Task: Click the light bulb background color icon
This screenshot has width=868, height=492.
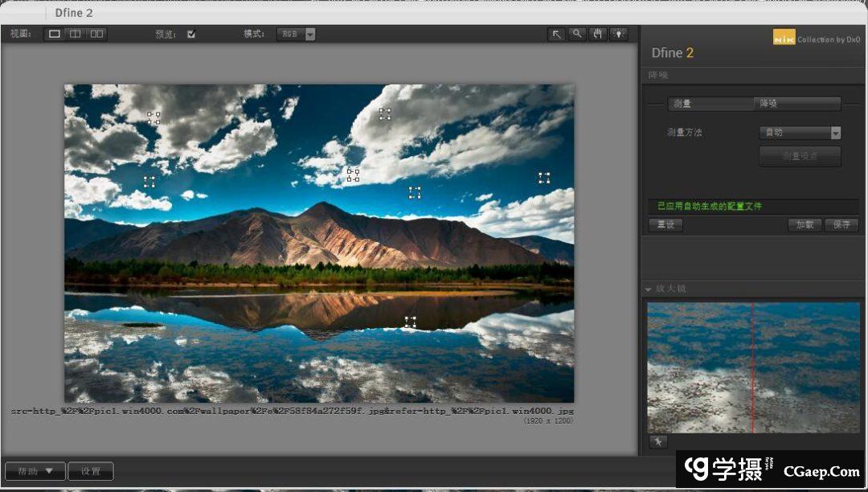Action: click(x=618, y=34)
